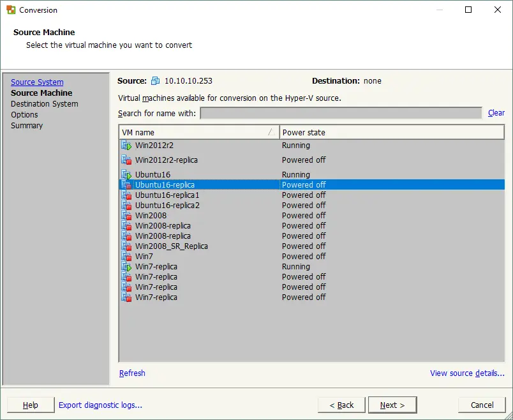Open View source details

pos(467,373)
